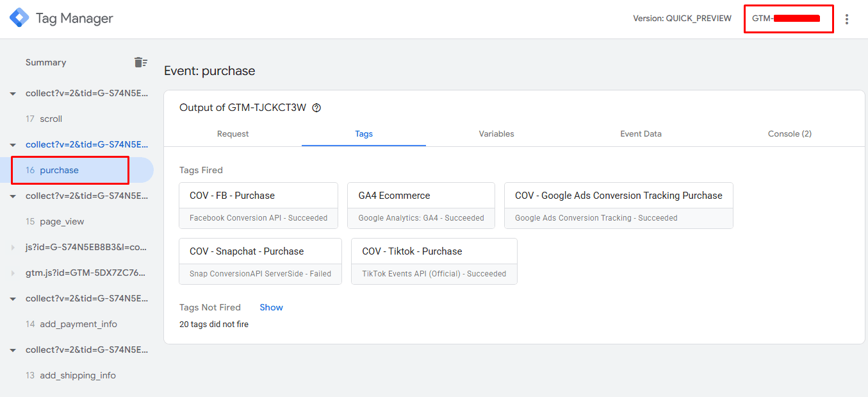Open the COV - Snapchat - Purchase tag card
This screenshot has width=868, height=397.
pos(261,261)
